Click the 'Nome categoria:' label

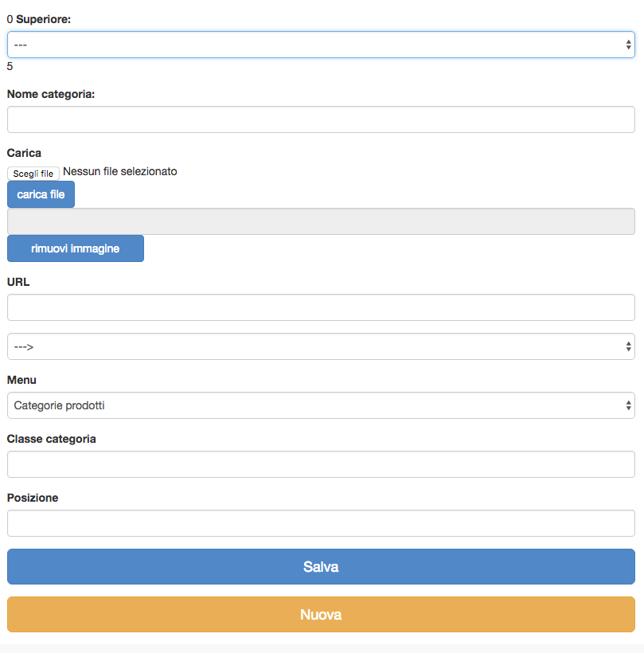pos(51,94)
